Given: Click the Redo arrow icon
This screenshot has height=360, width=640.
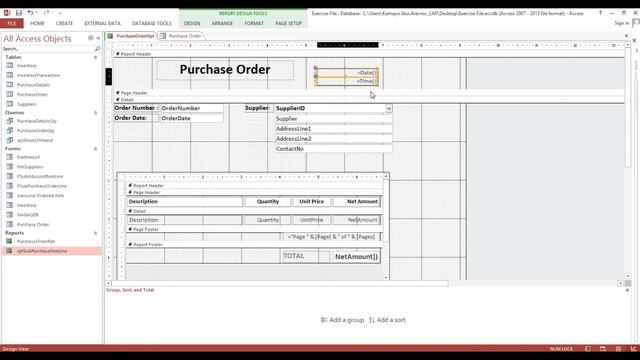Looking at the screenshot, I should (46, 13).
